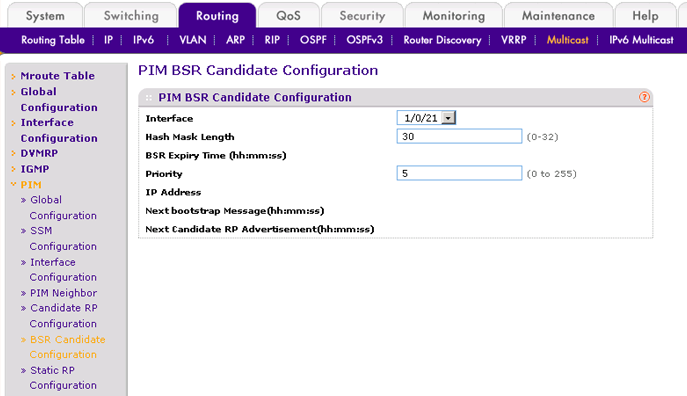Viewport: 687px width, 396px height.
Task: Open top-level Interface Configuration in sidebar
Action: coord(59,130)
